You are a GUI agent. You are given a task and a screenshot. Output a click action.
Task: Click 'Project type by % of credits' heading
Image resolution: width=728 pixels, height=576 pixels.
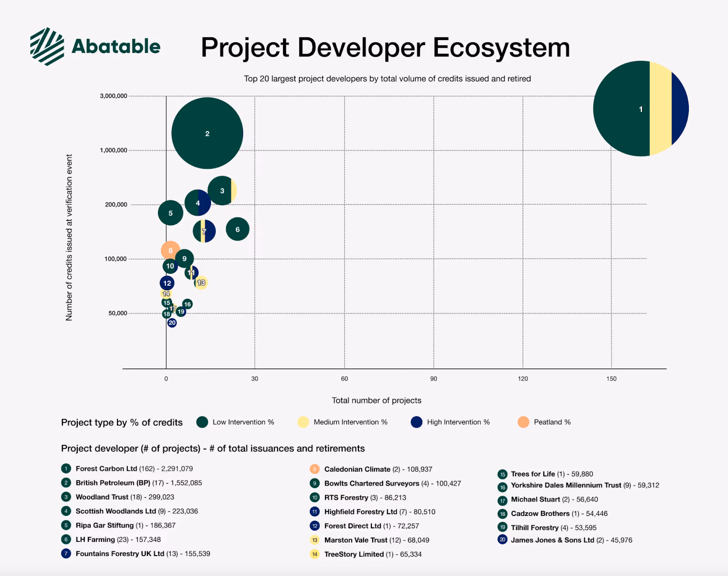122,423
